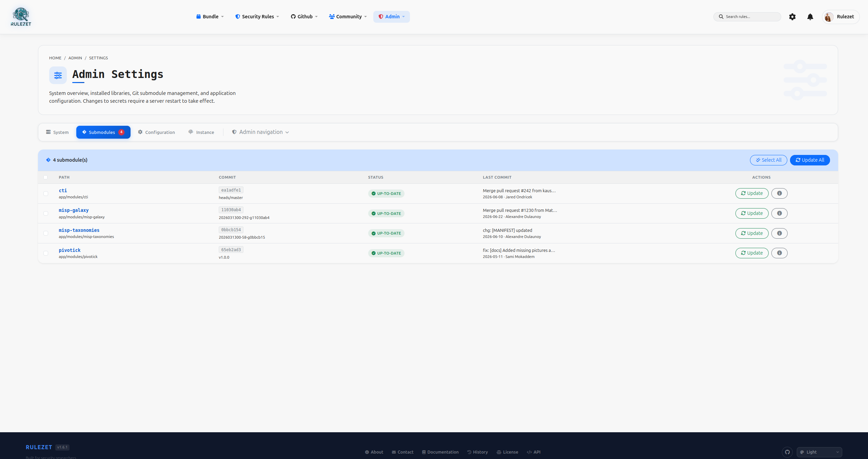
Task: Open the Light theme selector
Action: [819, 452]
